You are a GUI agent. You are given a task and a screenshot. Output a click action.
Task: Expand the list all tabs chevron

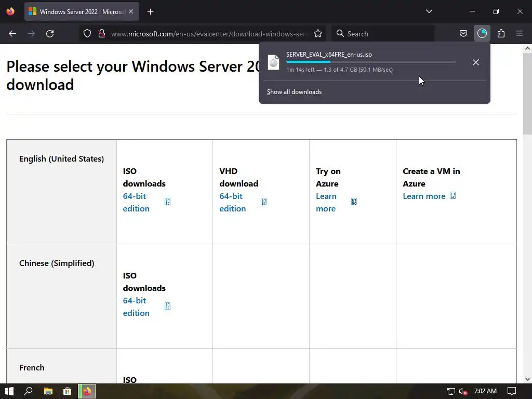(429, 11)
